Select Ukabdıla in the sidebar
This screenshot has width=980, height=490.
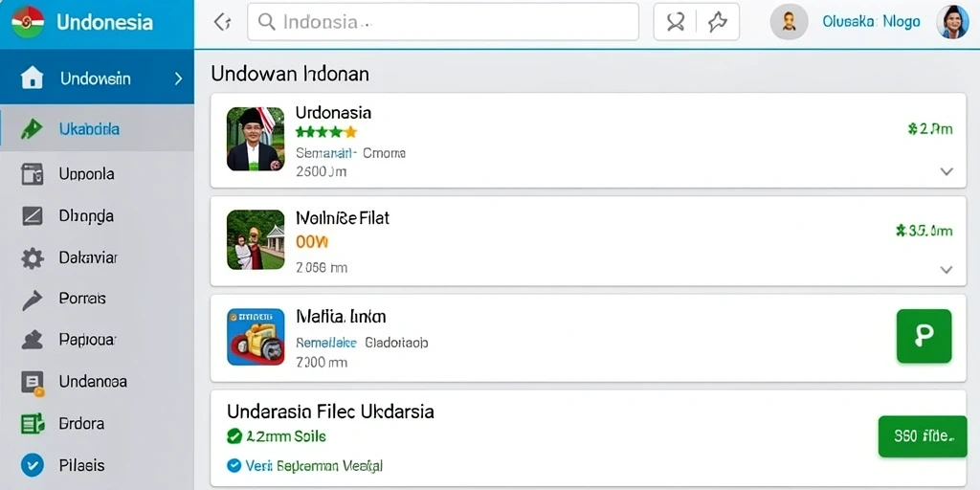click(x=89, y=129)
